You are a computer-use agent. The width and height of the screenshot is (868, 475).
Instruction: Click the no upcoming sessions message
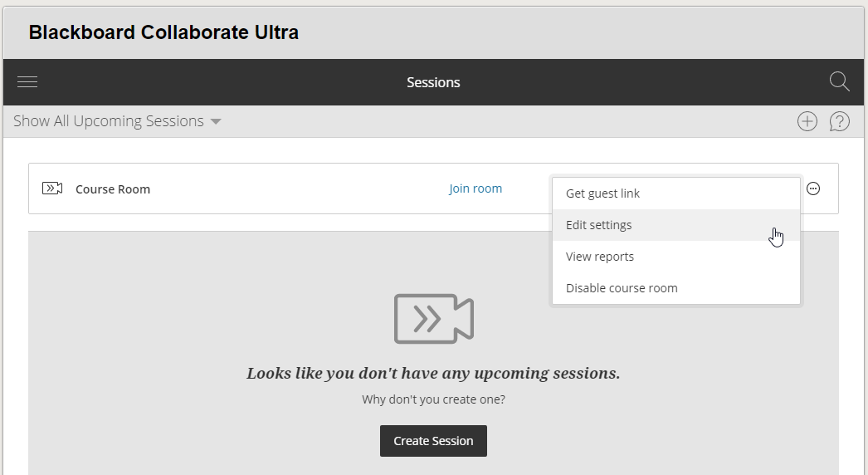(433, 373)
